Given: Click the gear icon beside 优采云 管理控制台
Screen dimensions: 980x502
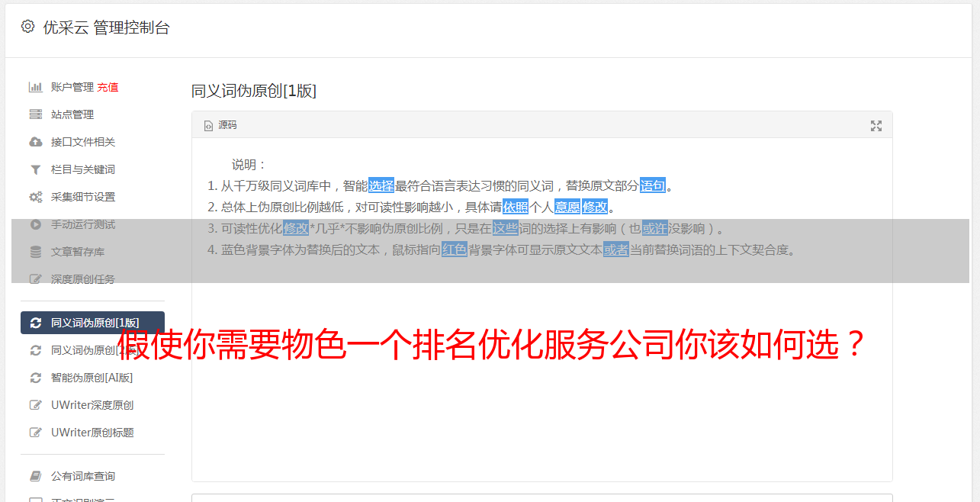Looking at the screenshot, I should click(28, 27).
